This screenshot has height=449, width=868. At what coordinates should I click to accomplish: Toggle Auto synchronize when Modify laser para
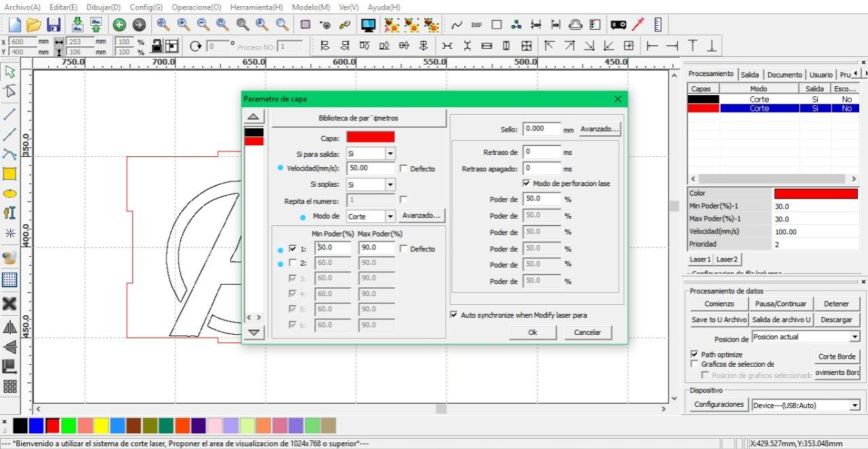point(454,315)
